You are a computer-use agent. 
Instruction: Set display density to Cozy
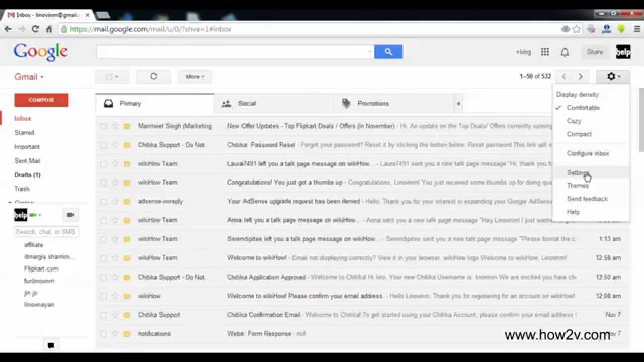click(591, 121)
